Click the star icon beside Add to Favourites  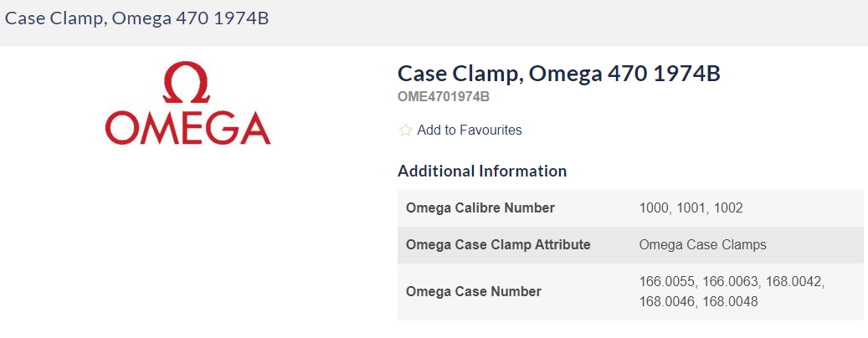[406, 131]
